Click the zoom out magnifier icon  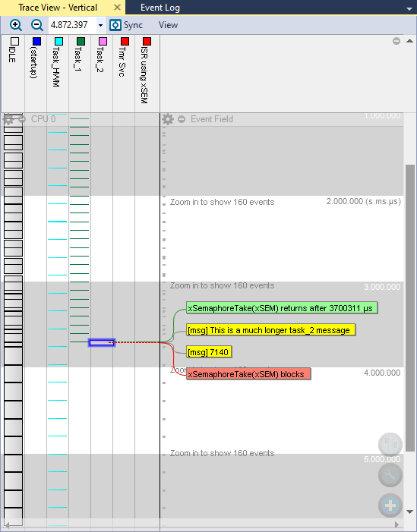tap(37, 25)
